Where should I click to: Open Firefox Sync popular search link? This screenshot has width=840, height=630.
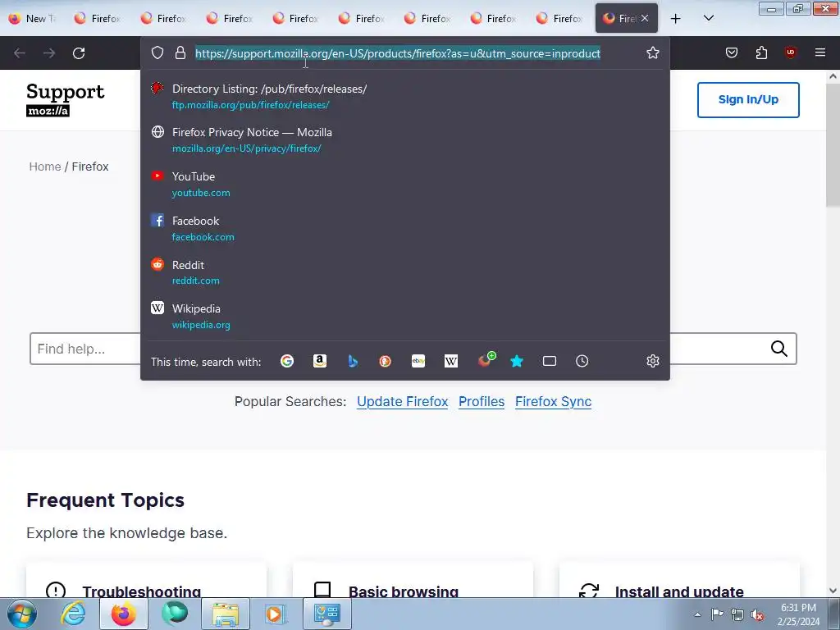coord(554,402)
